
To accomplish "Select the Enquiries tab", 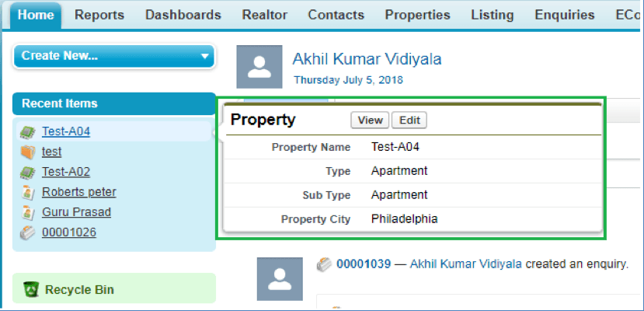I will tap(564, 16).
